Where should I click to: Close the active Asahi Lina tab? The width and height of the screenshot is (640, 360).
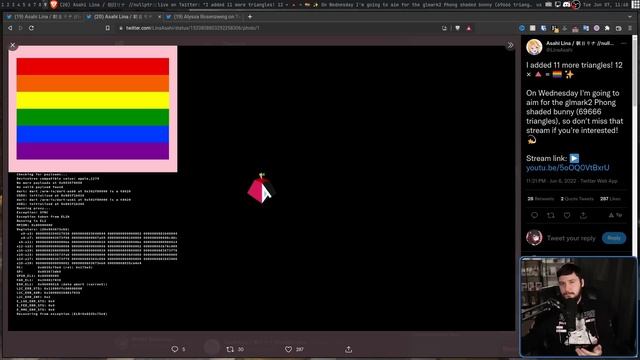pos(159,17)
